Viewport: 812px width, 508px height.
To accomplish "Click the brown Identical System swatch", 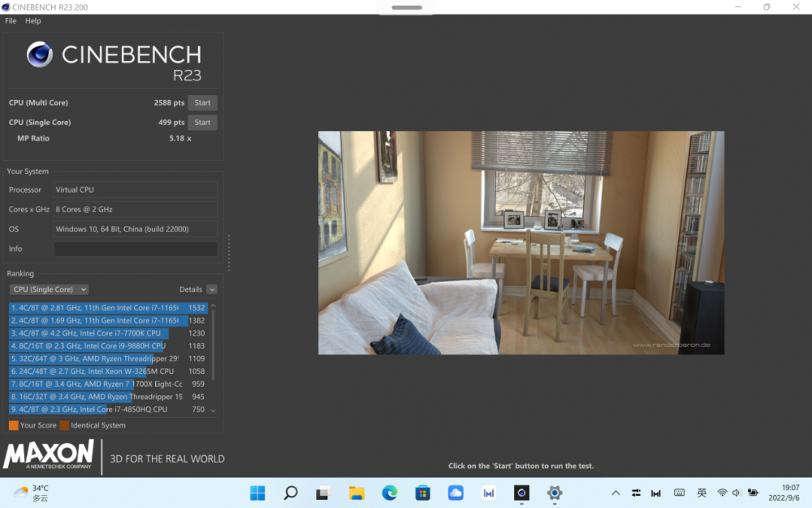I will (x=64, y=425).
